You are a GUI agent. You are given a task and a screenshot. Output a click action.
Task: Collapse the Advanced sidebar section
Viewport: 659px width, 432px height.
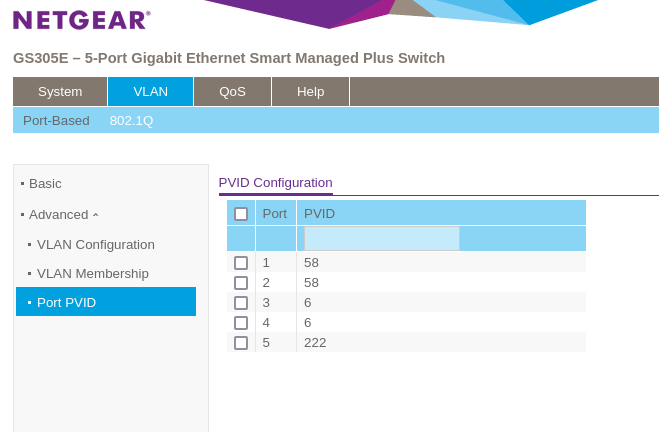click(64, 214)
